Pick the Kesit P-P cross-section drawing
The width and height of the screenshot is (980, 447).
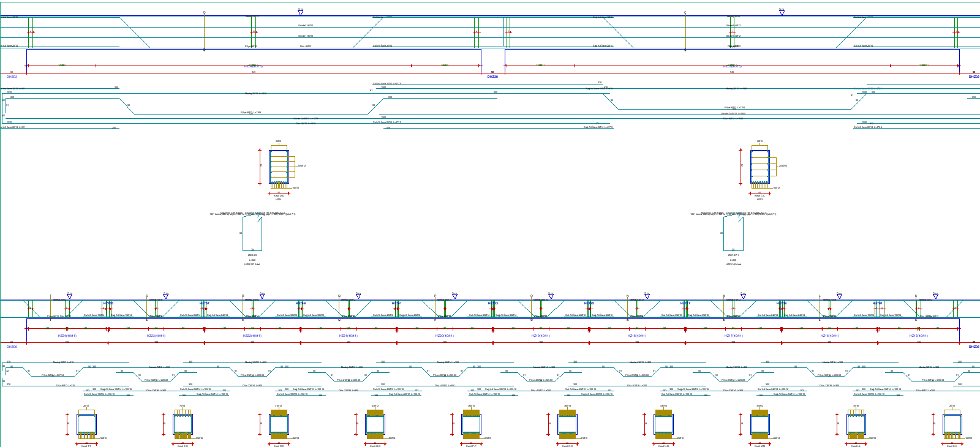click(x=471, y=425)
